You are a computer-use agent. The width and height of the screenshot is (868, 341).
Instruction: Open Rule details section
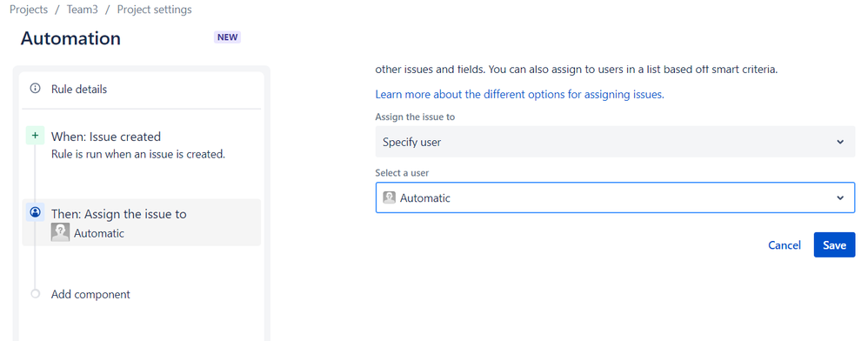[141, 89]
